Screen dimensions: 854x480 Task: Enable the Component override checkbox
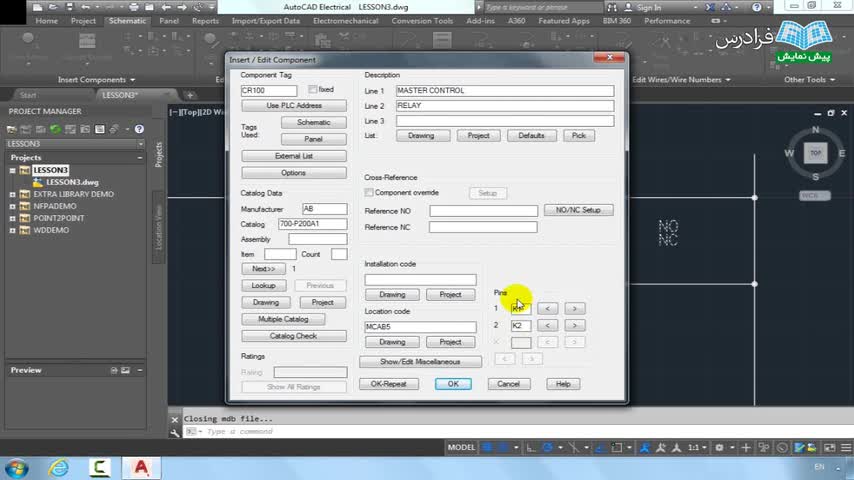coord(369,192)
